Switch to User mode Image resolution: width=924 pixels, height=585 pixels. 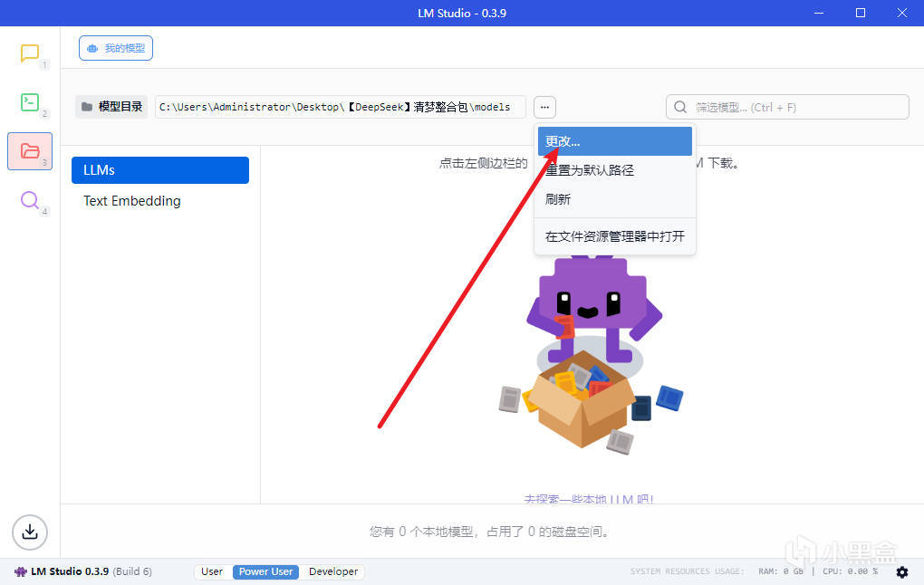212,571
